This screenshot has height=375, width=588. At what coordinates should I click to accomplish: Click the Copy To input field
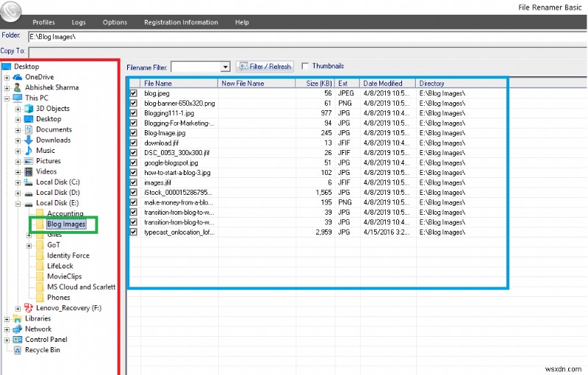click(308, 52)
